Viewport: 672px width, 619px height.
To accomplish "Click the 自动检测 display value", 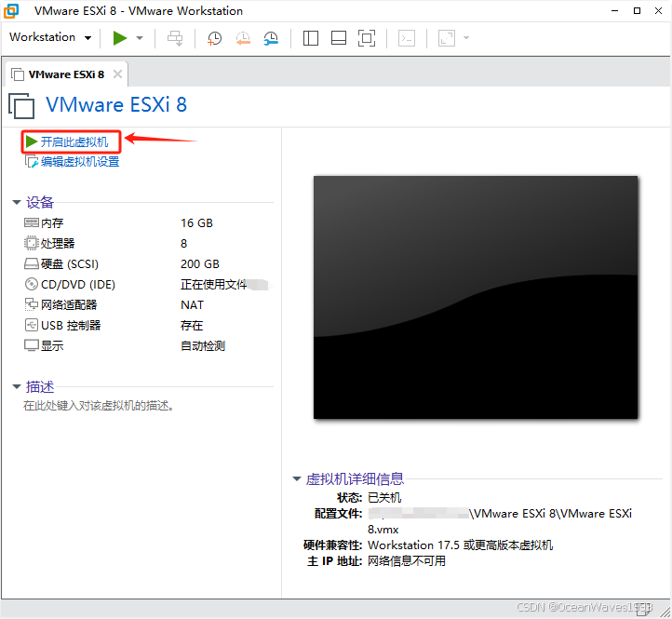I will pyautogui.click(x=203, y=345).
